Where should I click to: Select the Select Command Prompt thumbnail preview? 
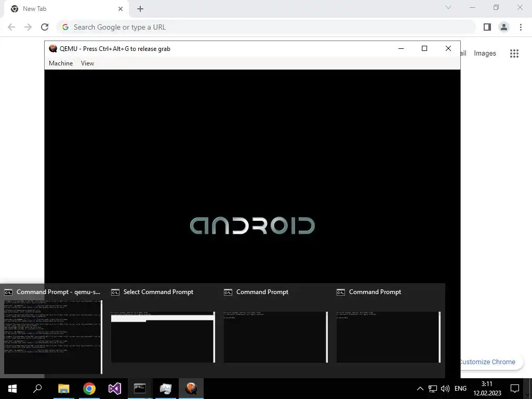click(163, 337)
